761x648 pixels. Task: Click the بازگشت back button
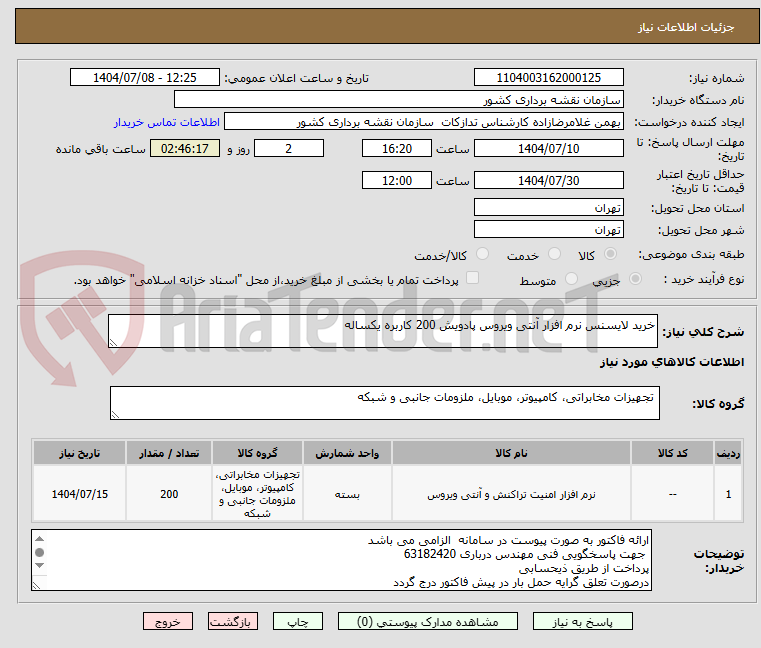pos(232,621)
